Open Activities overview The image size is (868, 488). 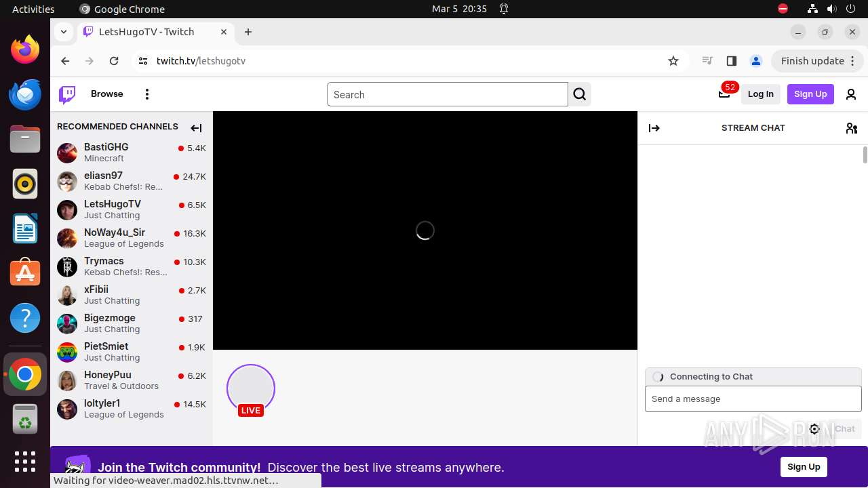click(x=33, y=9)
